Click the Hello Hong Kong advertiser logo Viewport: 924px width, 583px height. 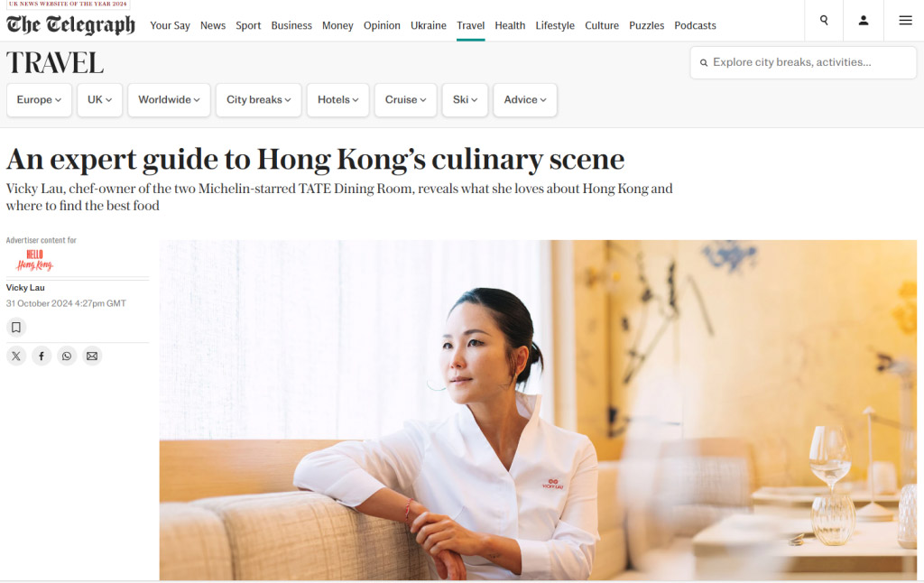tap(35, 260)
